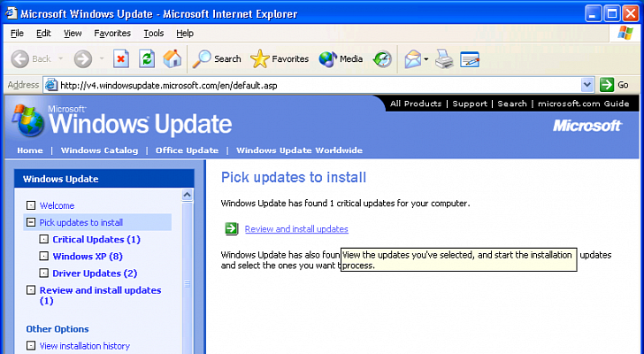644x354 pixels.
Task: Open Favorites star toolbar button
Action: 280,58
